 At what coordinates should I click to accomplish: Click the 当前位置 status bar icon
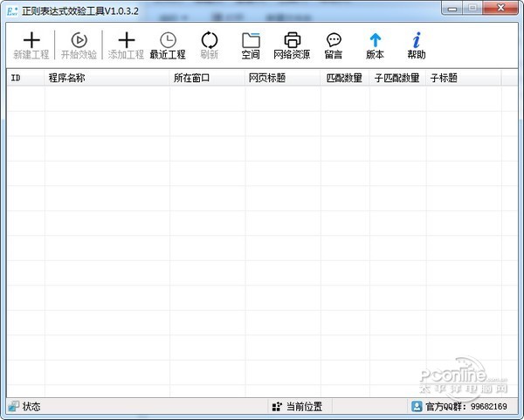coord(277,407)
